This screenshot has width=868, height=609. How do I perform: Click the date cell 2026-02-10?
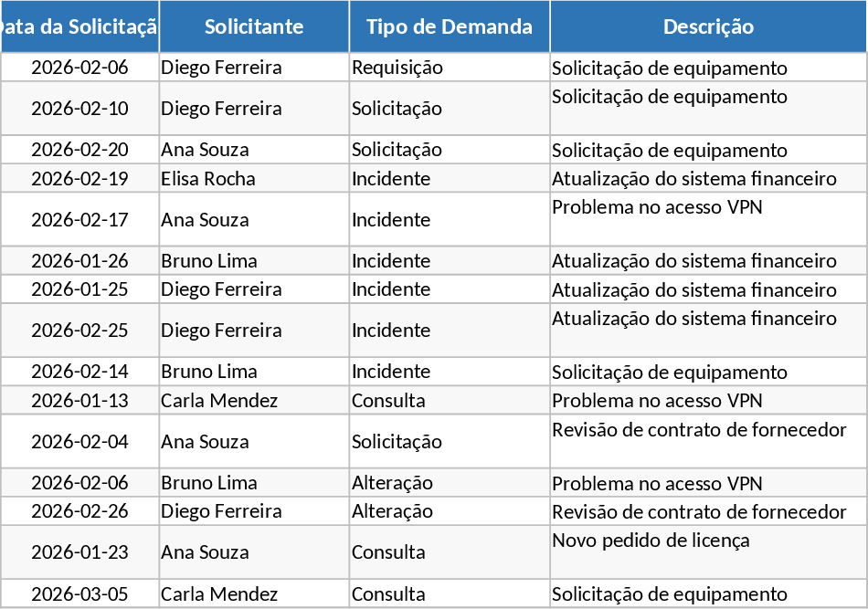[x=79, y=109]
